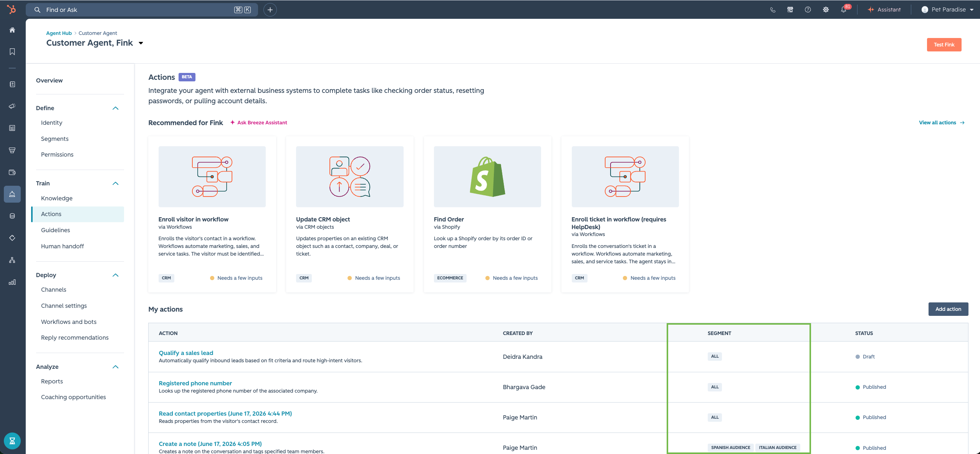Collapse the Train section
Screen dimensions: 980x454
(116, 183)
